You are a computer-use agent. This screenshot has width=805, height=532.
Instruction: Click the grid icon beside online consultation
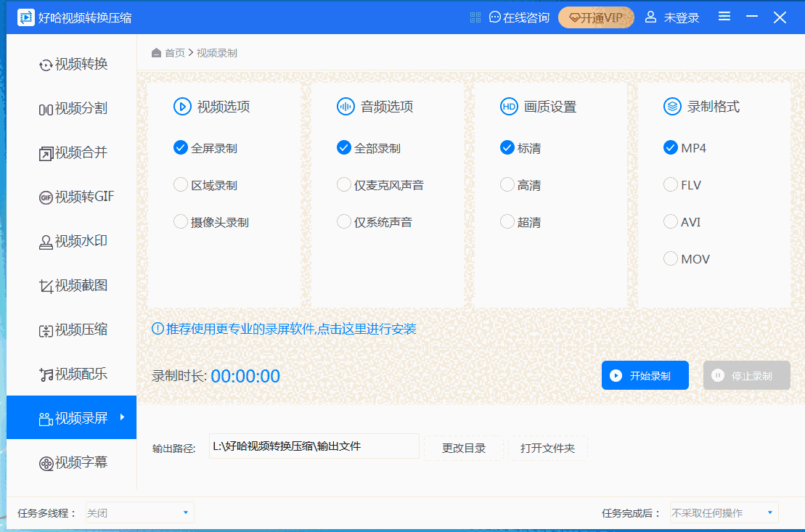[475, 17]
